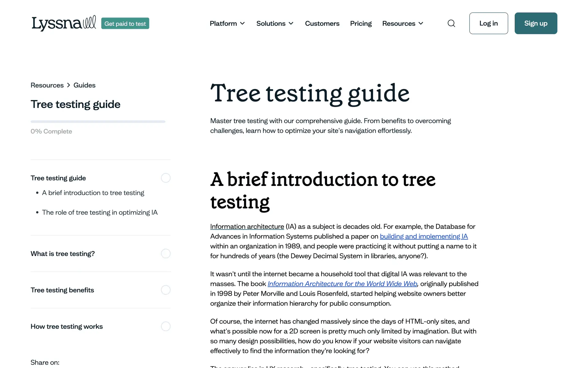The height and width of the screenshot is (368, 588).
Task: Click the Sign up button
Action: [536, 23]
